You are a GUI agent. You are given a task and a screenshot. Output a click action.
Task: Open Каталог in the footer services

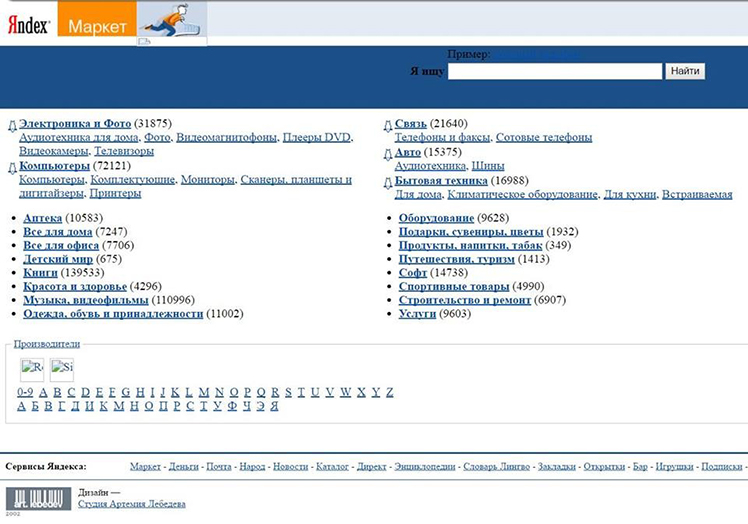click(x=332, y=467)
